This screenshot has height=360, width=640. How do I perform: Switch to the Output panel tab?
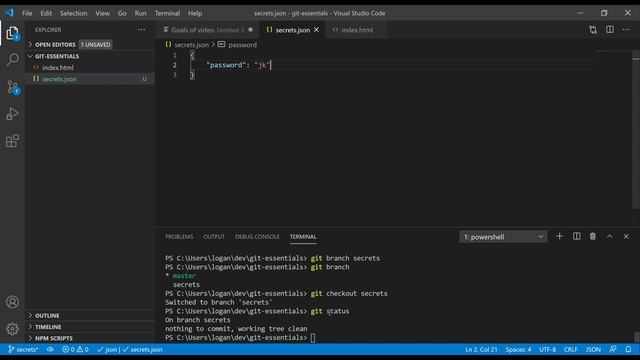click(x=214, y=237)
